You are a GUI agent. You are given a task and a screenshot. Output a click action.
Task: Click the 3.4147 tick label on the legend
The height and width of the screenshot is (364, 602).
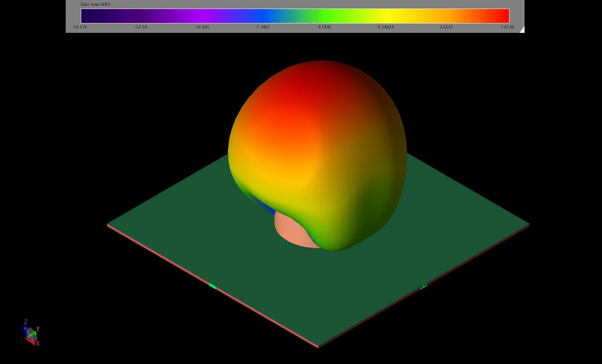pos(446,27)
